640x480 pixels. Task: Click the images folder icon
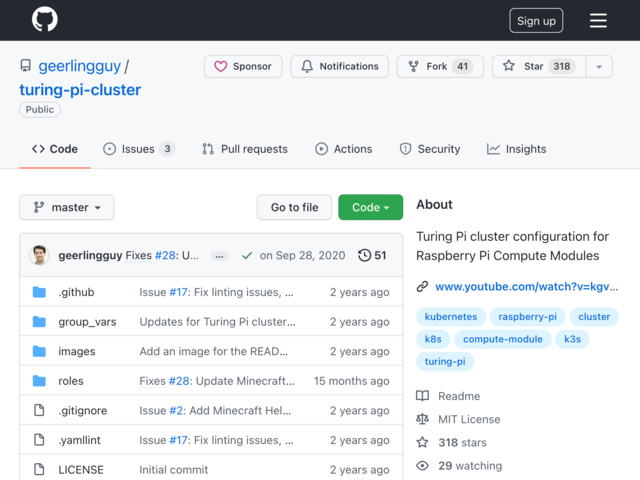point(39,351)
